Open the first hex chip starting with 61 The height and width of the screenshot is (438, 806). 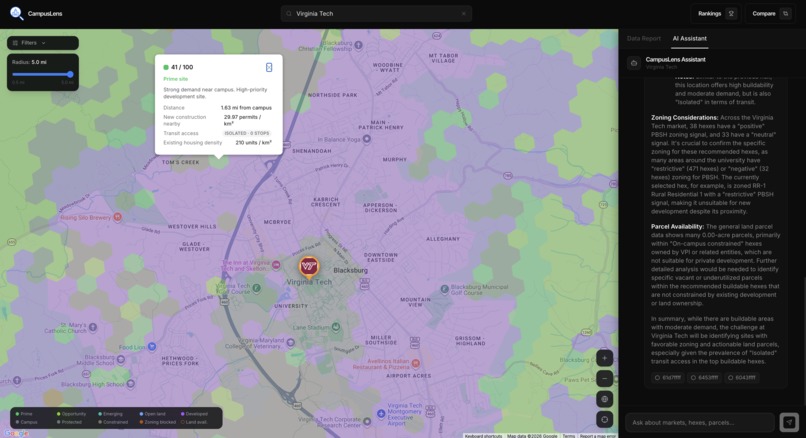[x=667, y=377]
